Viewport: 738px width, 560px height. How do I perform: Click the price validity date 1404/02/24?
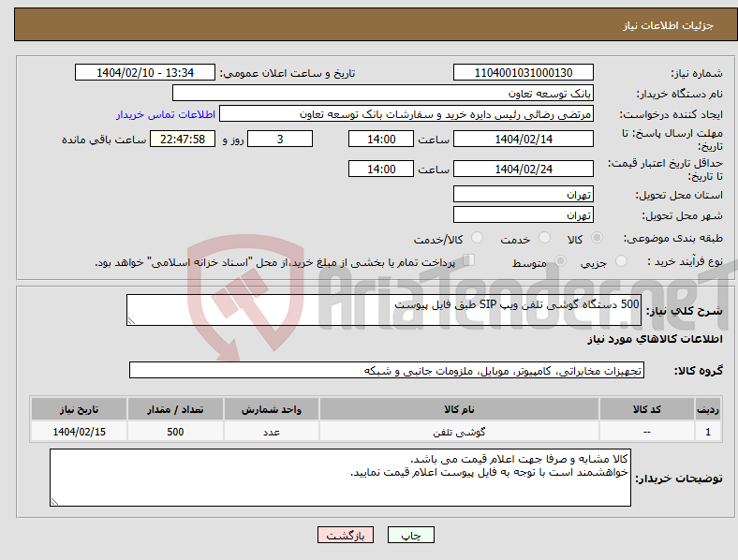coord(524,169)
